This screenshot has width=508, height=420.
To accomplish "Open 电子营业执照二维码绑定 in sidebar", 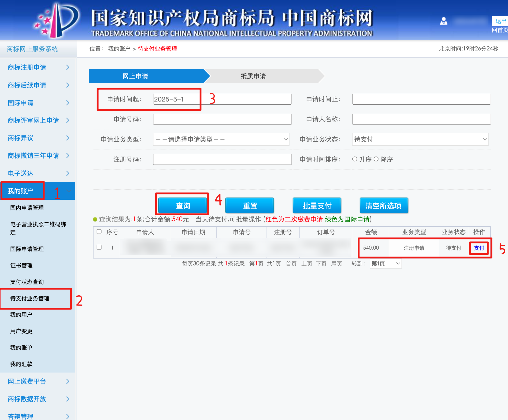I will [x=38, y=228].
